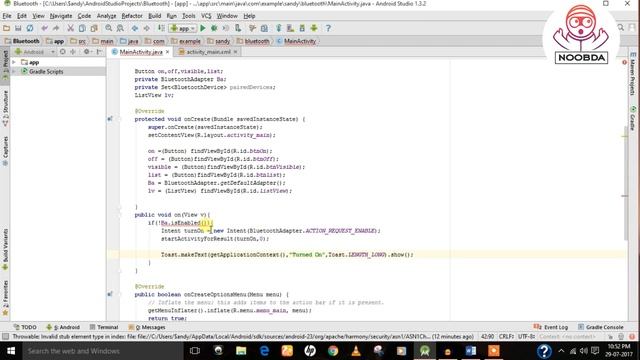Click the onCreate override gutter icon
The height and width of the screenshot is (360, 640).
click(x=110, y=119)
